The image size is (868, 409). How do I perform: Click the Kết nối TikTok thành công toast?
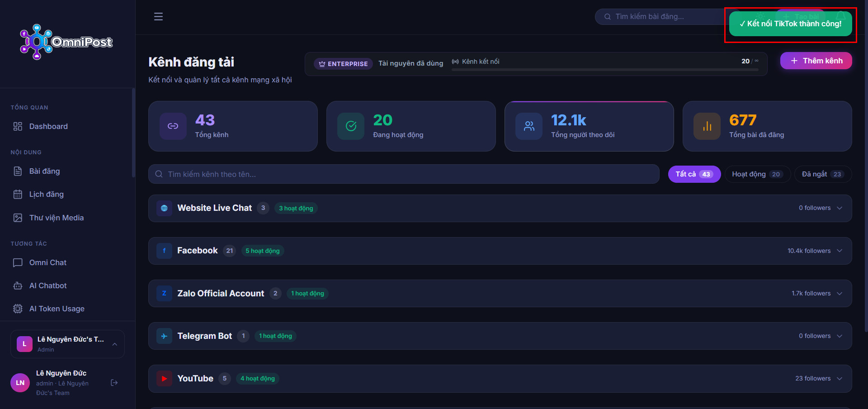coord(790,24)
